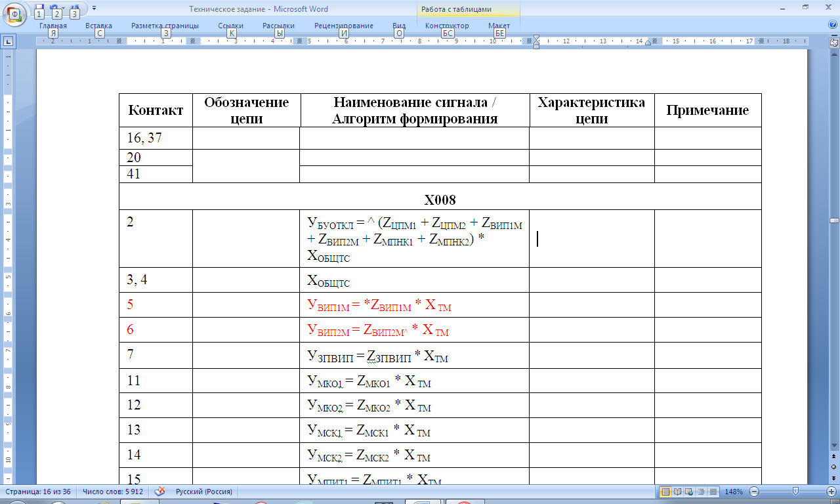This screenshot has height=504, width=840.
Task: Open the Главная ribbon tab
Action: point(53,26)
